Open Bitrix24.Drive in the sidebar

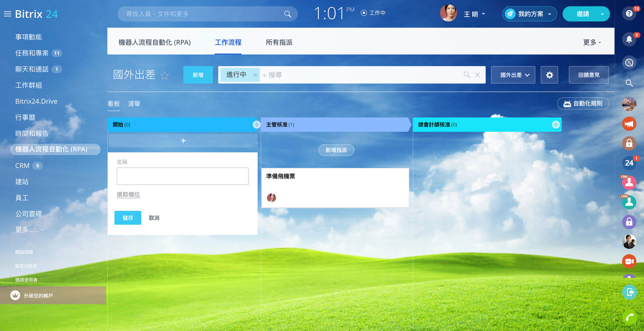click(36, 101)
